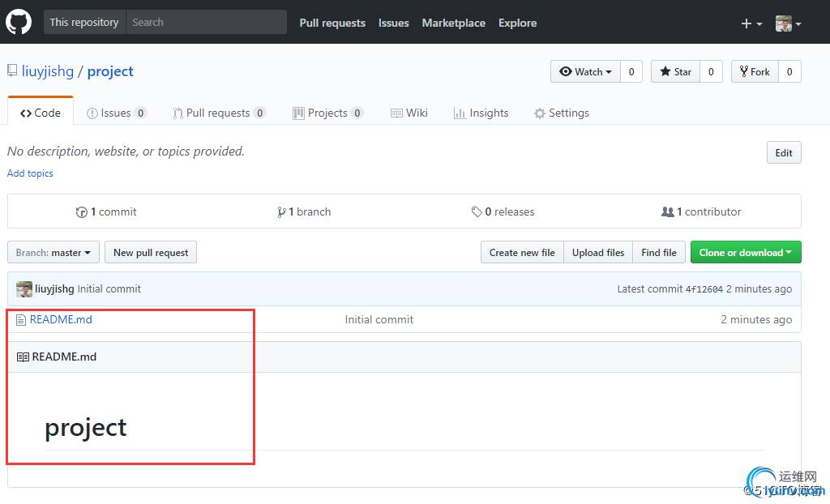The width and height of the screenshot is (830, 504).
Task: Open latest commit hash 4f12604
Action: 704,289
